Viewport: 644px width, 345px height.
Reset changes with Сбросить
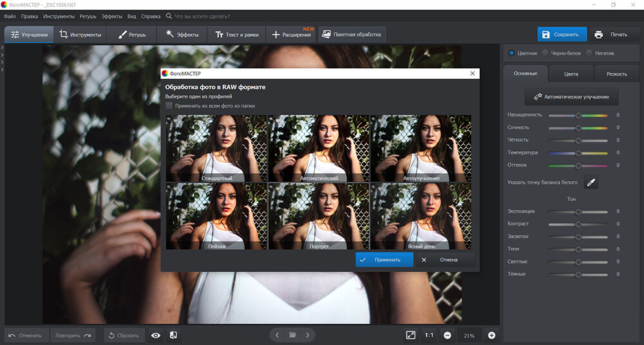(124, 335)
